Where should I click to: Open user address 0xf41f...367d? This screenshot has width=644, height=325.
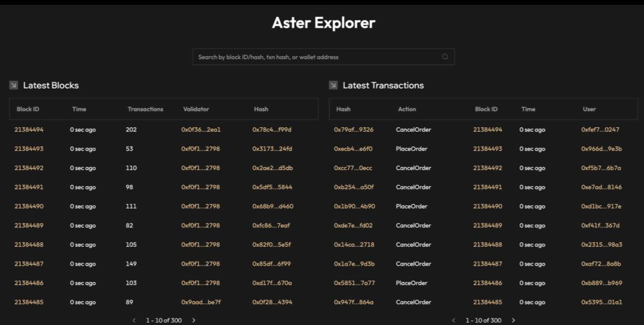coord(600,225)
